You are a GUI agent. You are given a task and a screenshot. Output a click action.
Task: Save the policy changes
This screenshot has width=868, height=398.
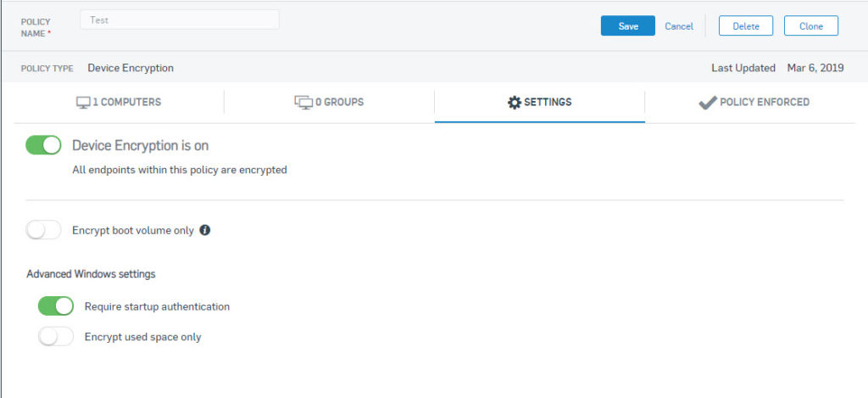(628, 26)
